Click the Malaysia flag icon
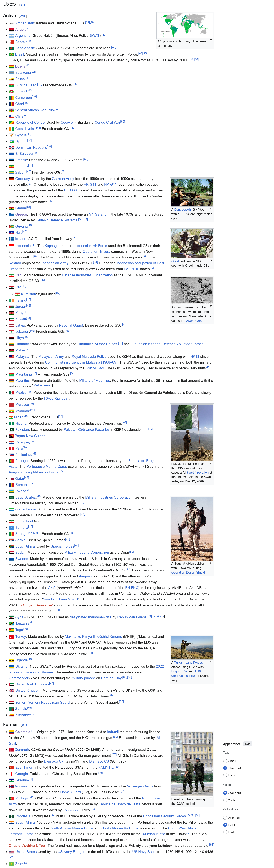 12,356
